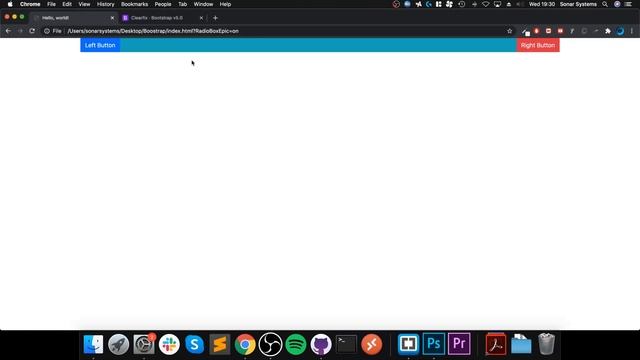
Task: Close the Hello, world! tab
Action: click(x=112, y=18)
